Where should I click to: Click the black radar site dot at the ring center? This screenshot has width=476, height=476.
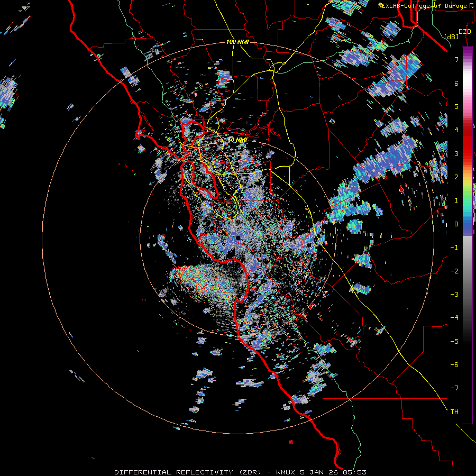point(238,237)
